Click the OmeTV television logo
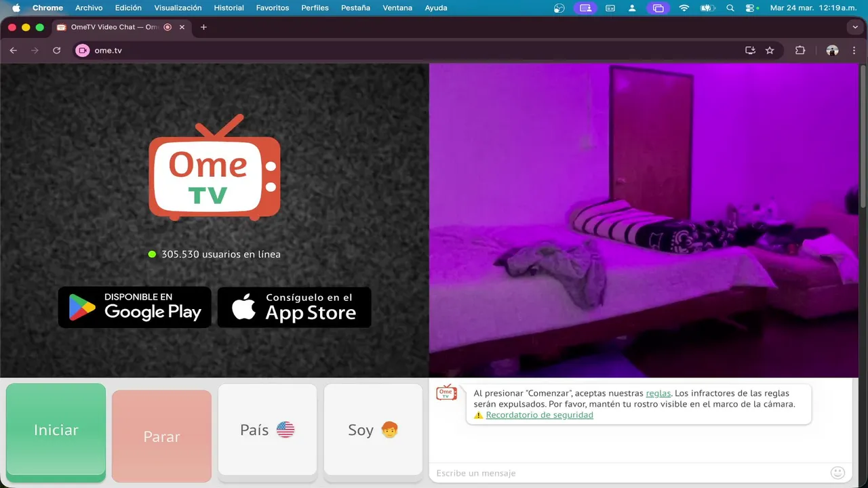The width and height of the screenshot is (868, 488). (x=214, y=167)
